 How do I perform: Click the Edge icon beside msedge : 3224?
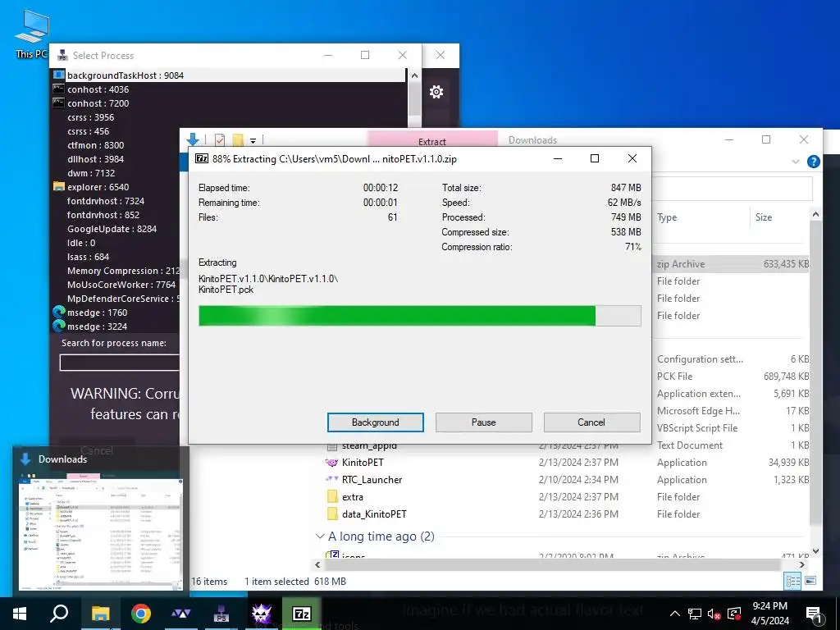point(59,326)
